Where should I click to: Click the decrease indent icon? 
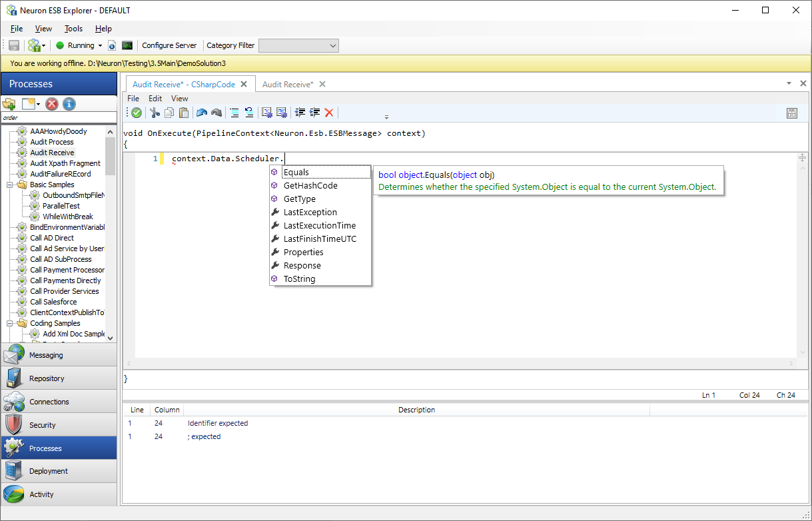(300, 113)
